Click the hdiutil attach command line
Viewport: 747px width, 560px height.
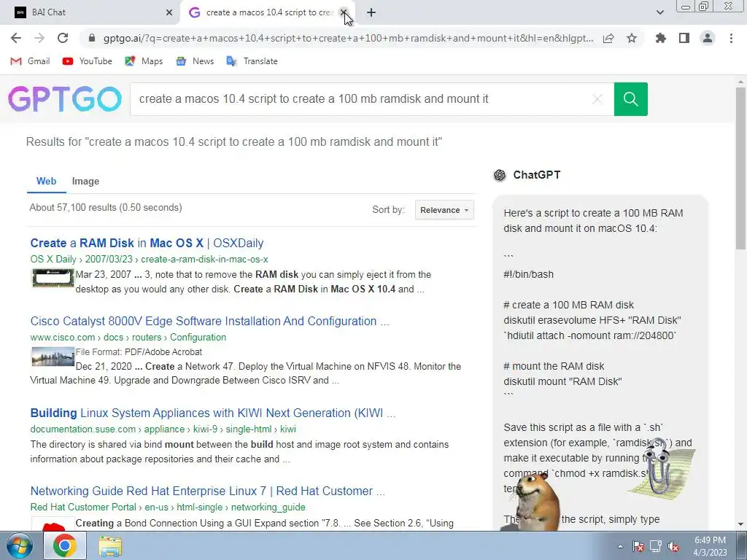pyautogui.click(x=589, y=335)
